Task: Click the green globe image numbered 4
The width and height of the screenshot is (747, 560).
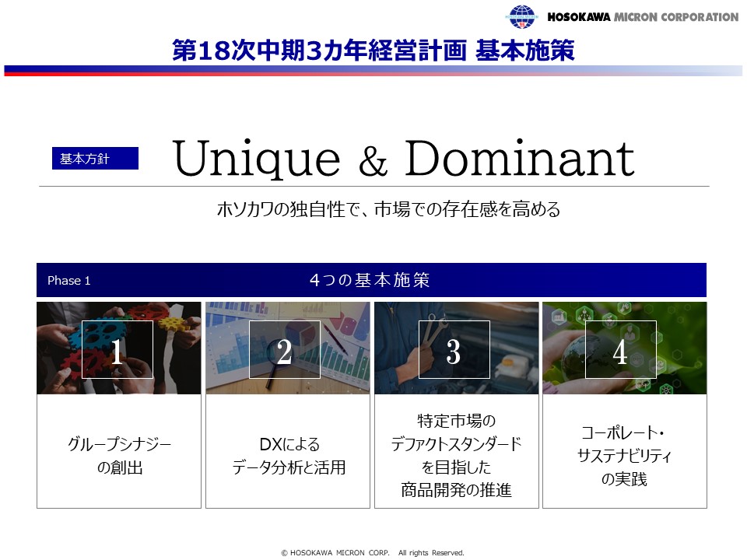Action: 625,348
